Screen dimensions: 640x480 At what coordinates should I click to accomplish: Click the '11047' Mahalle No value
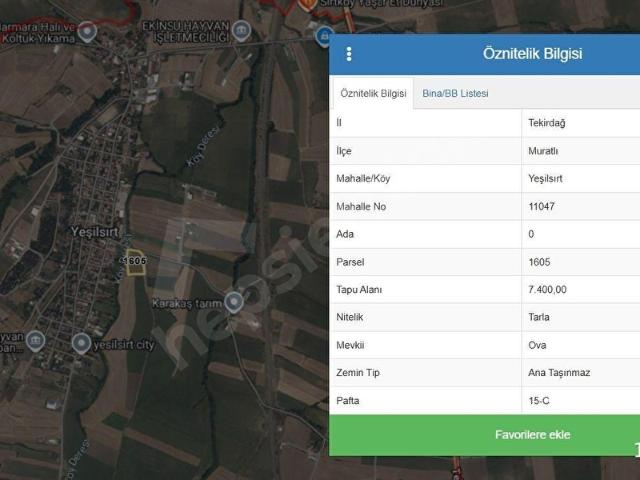pos(541,207)
